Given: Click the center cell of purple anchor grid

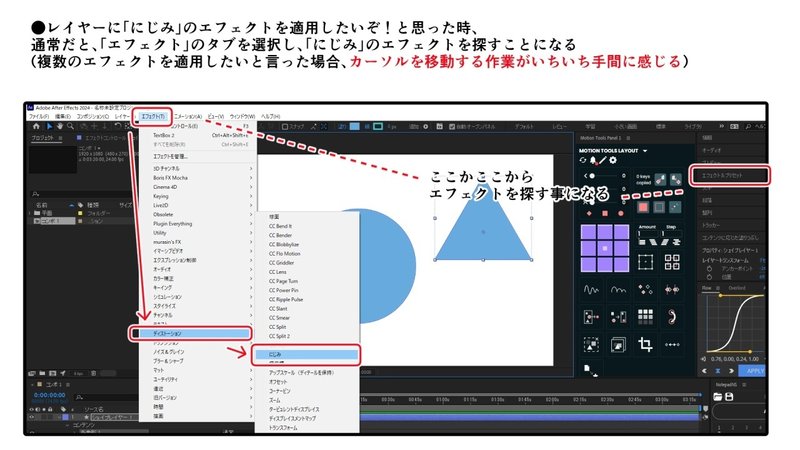Looking at the screenshot, I should pyautogui.click(x=605, y=248).
